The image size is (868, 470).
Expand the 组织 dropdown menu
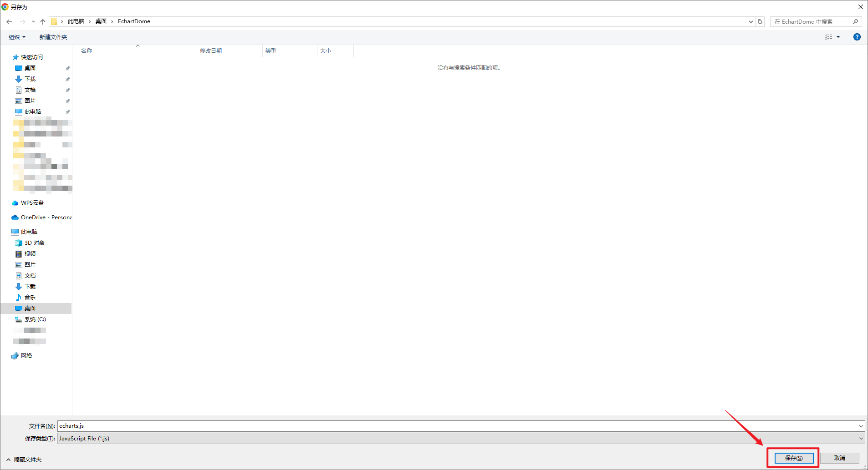click(17, 37)
